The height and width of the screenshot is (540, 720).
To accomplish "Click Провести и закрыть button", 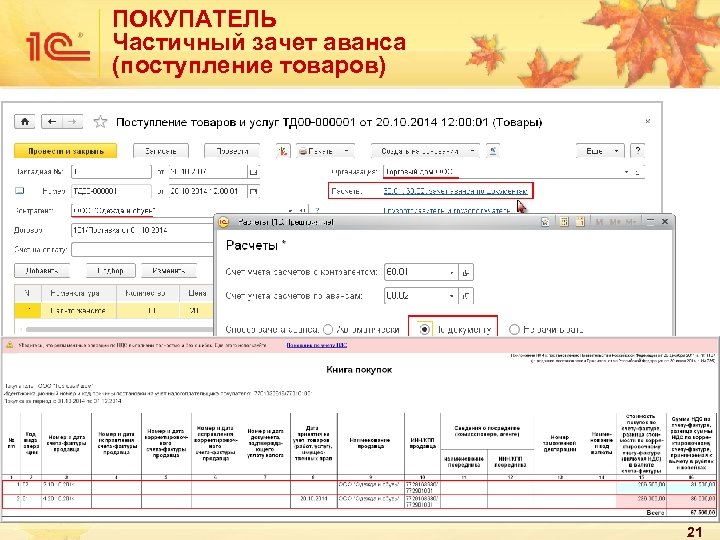I will 66,151.
